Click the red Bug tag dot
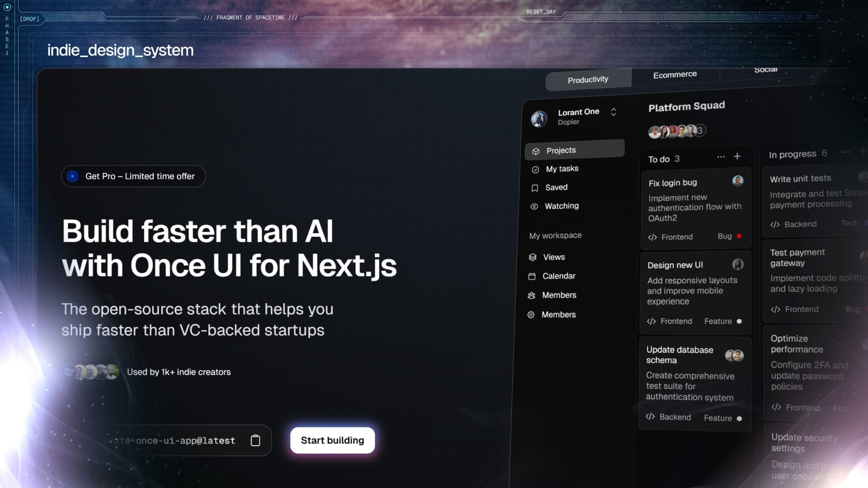This screenshot has width=868, height=488. pos(739,236)
